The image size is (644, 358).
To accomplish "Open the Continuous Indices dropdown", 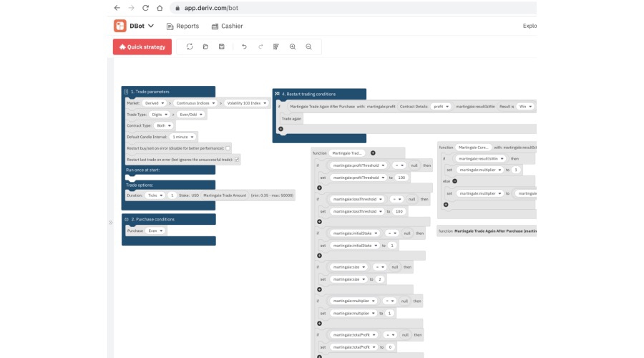I will pos(195,103).
